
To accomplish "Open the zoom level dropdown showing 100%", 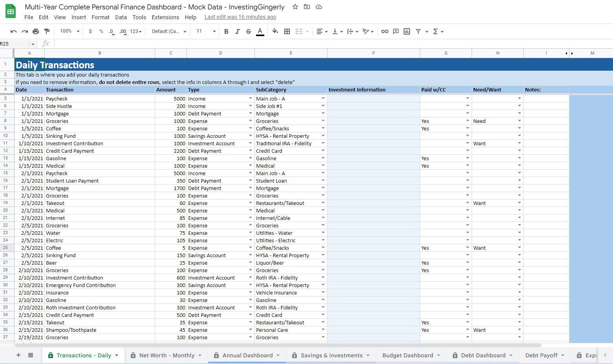I will tap(69, 31).
